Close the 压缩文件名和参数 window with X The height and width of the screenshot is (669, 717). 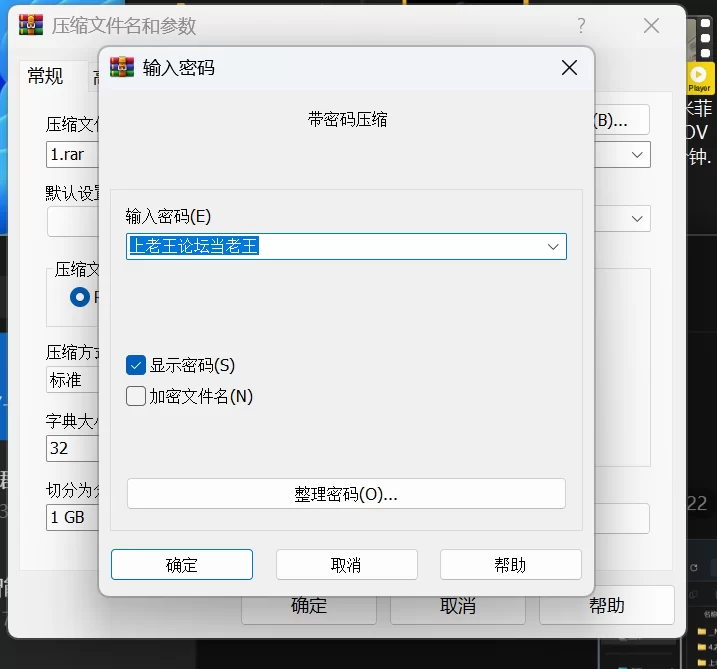pyautogui.click(x=651, y=26)
